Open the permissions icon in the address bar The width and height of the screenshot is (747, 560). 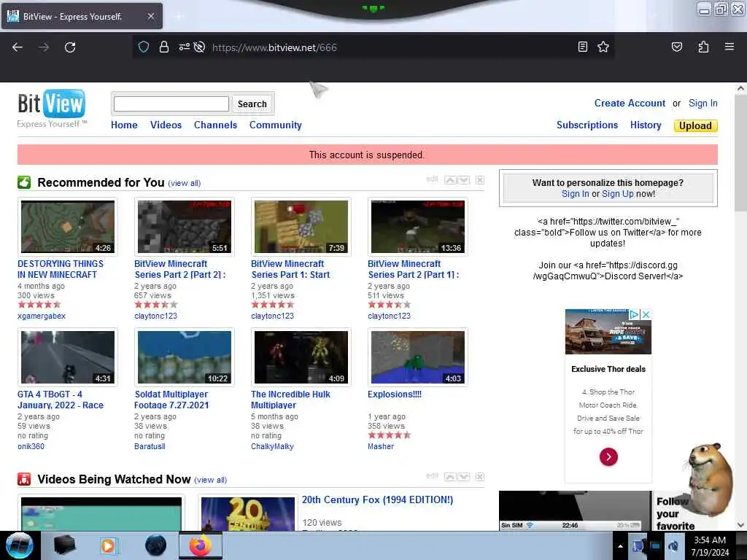[184, 47]
